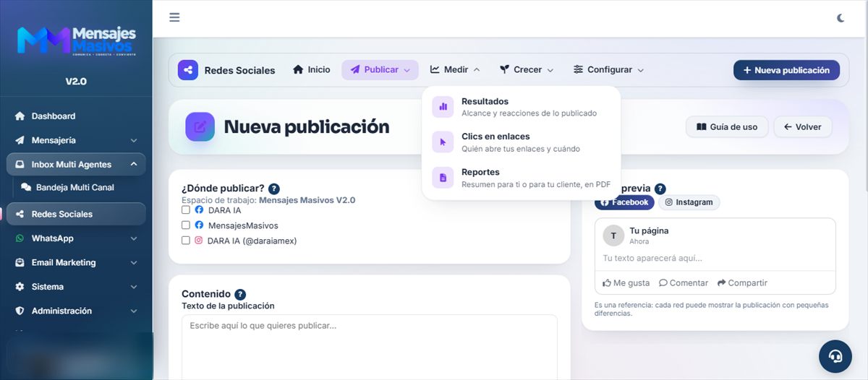
Task: Open the support headset chat bubble
Action: [835, 356]
